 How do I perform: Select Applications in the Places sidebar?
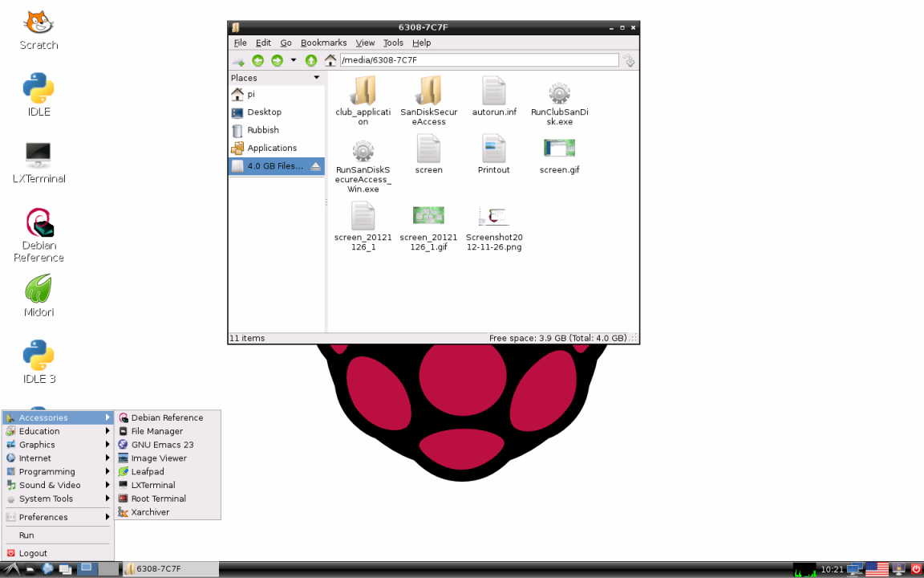pyautogui.click(x=277, y=148)
